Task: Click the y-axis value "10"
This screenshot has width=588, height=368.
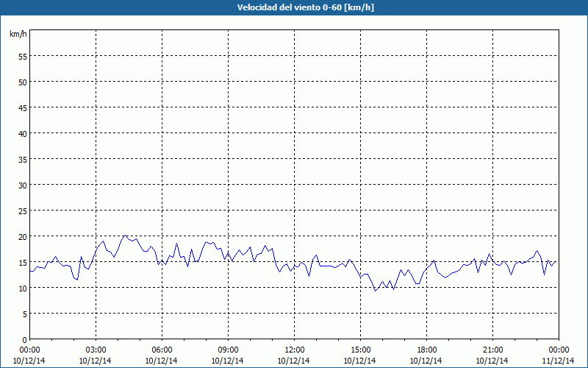Action: pos(23,289)
